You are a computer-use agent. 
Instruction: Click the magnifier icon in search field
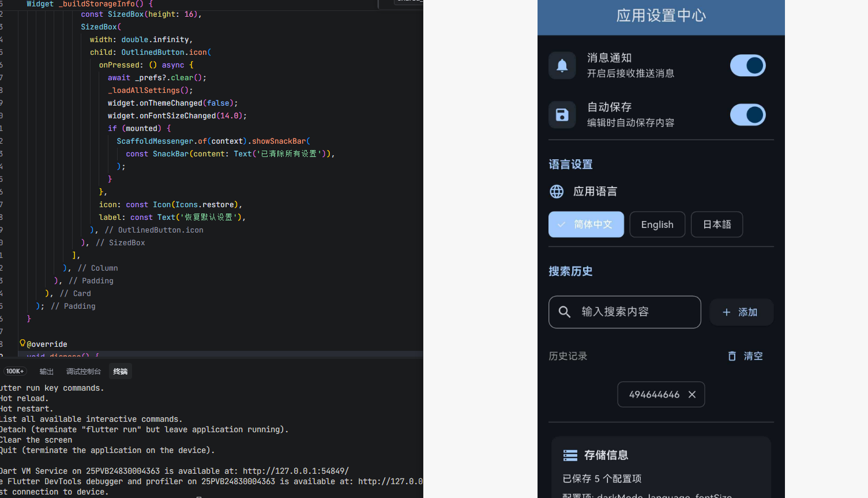tap(565, 312)
